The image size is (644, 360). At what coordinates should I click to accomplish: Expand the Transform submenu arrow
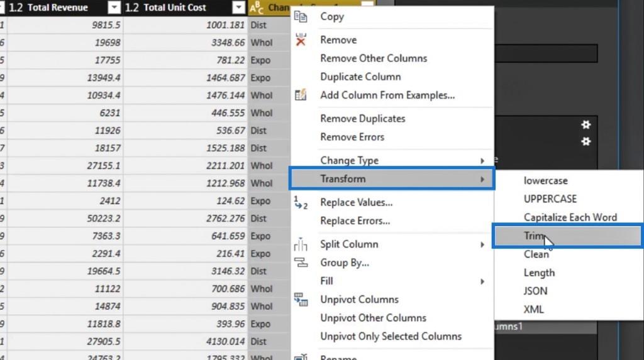click(x=482, y=180)
